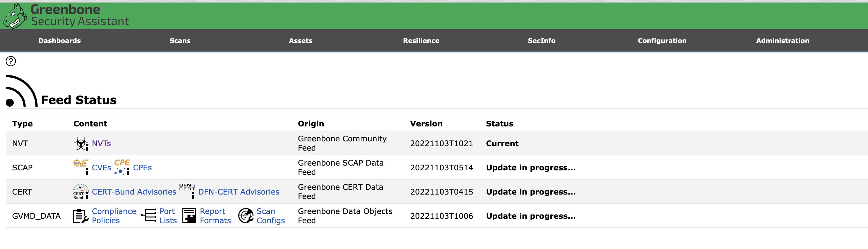
Task: Click the Origin column header
Action: tap(311, 124)
